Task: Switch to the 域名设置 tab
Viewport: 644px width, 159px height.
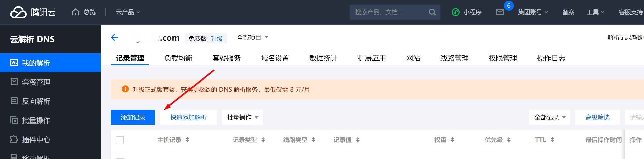Action: coord(275,58)
